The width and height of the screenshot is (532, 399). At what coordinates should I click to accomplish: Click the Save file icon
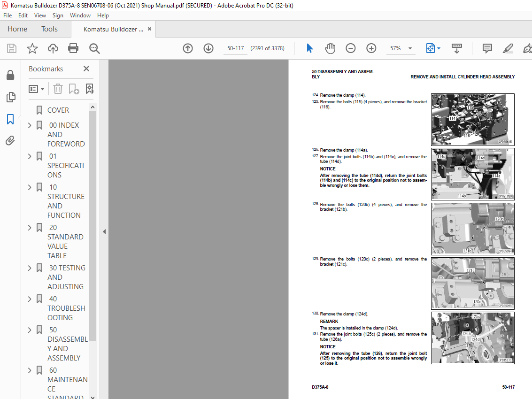(12, 48)
